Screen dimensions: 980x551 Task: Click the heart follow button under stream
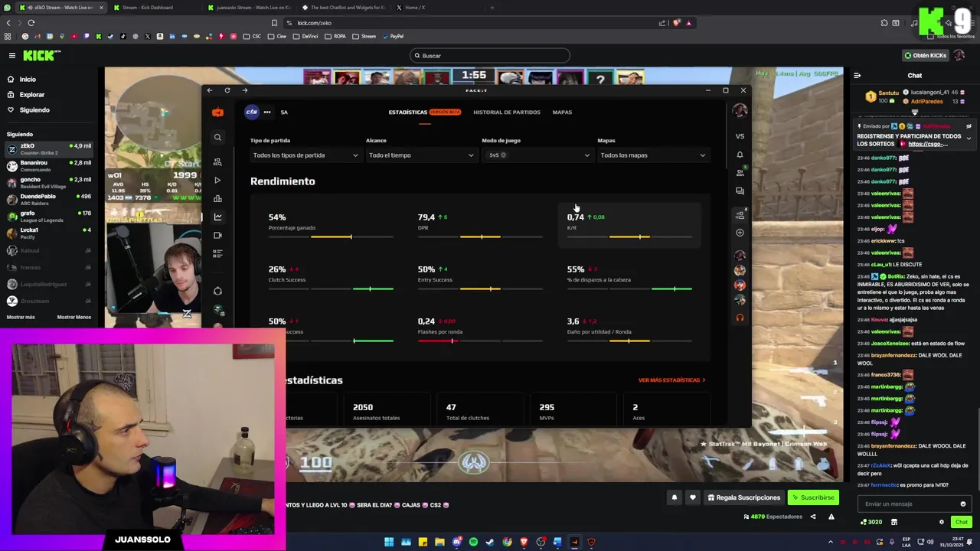[693, 497]
